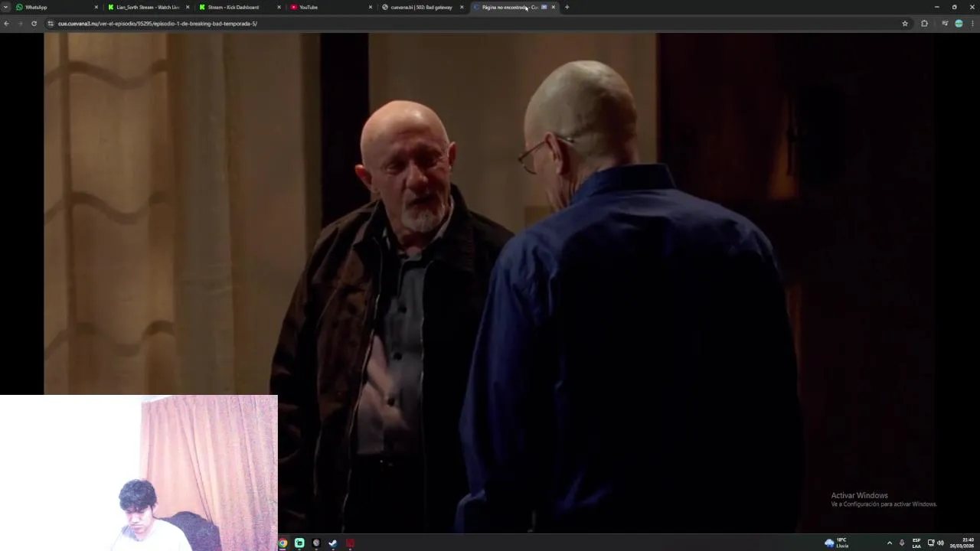Close the Lian_Sorth Stream tab
980x551 pixels.
[188, 7]
